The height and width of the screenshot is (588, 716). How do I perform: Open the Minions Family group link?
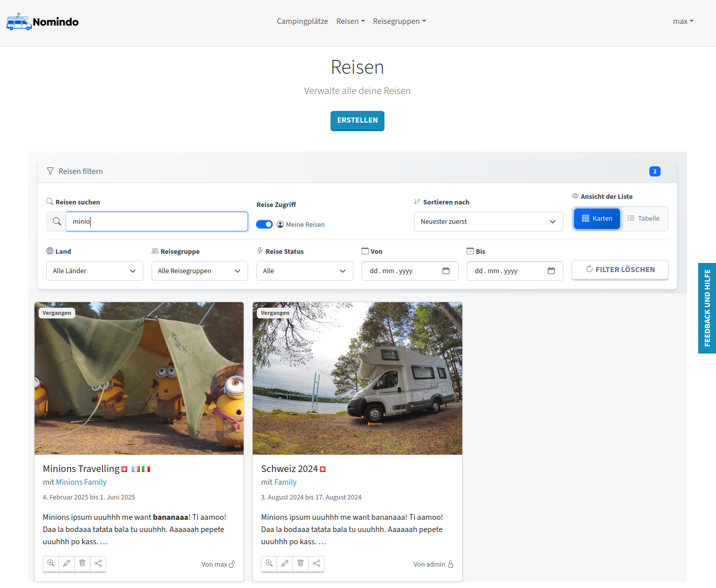(81, 482)
